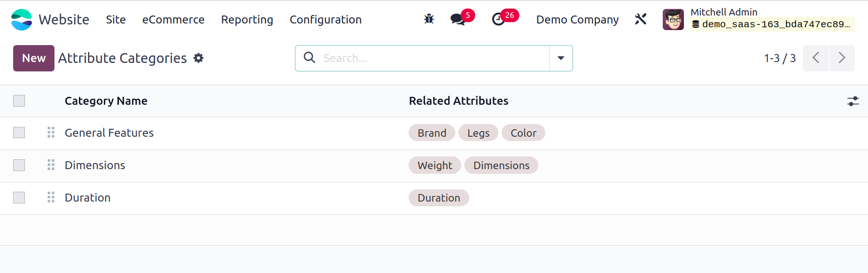Open the activities clock icon
Screen dimensions: 868x273
tap(498, 19)
